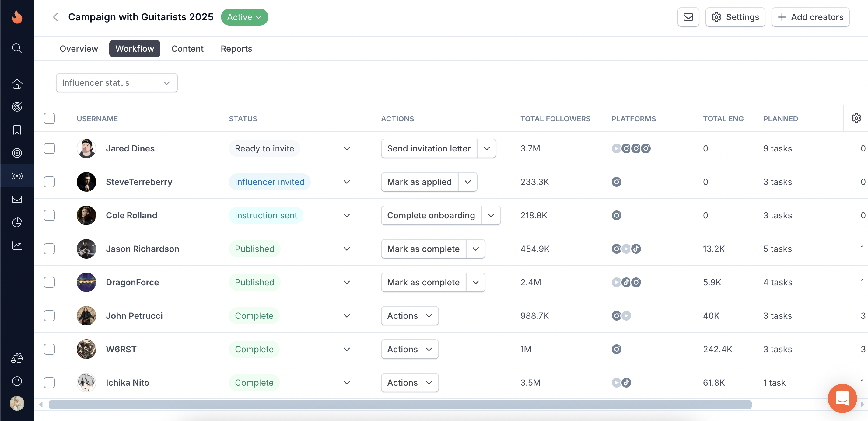
Task: Select the DragonForce row checkbox
Action: [49, 282]
